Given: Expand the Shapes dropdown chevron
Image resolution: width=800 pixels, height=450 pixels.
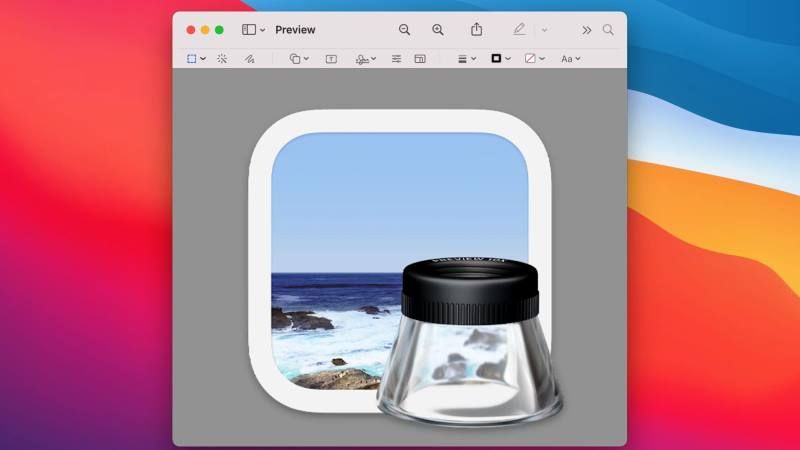Looking at the screenshot, I should click(x=306, y=59).
